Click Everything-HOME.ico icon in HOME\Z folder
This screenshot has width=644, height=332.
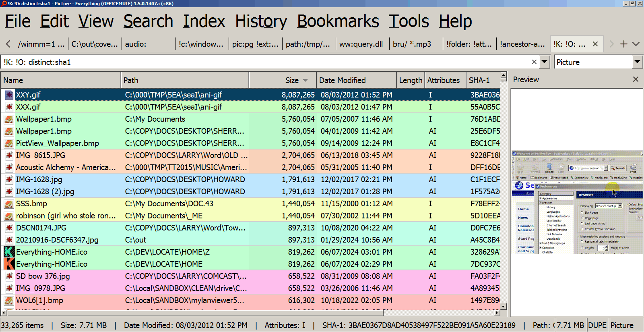pos(9,252)
